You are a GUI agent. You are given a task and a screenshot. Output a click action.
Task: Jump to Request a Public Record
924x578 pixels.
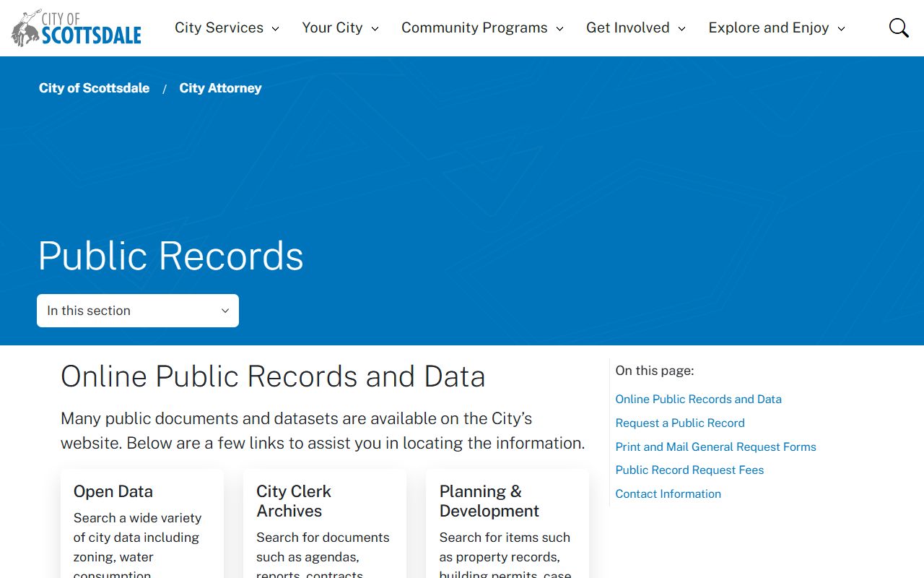pyautogui.click(x=680, y=423)
